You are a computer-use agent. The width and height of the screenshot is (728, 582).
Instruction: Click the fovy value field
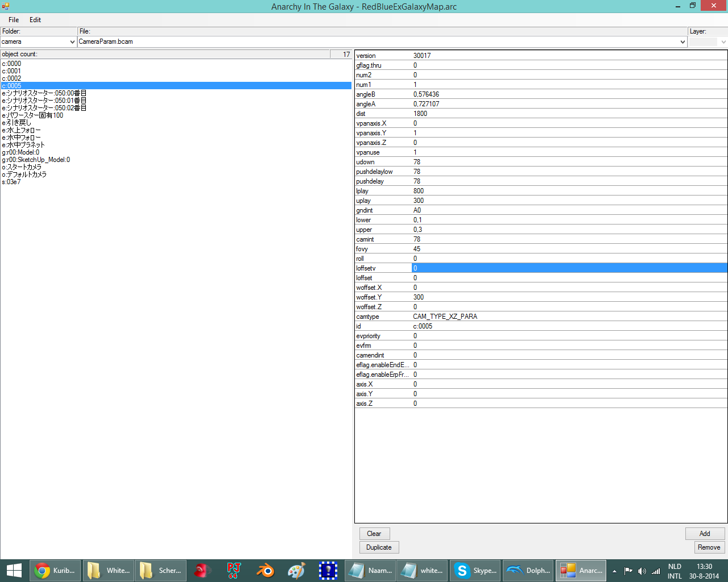(569, 249)
